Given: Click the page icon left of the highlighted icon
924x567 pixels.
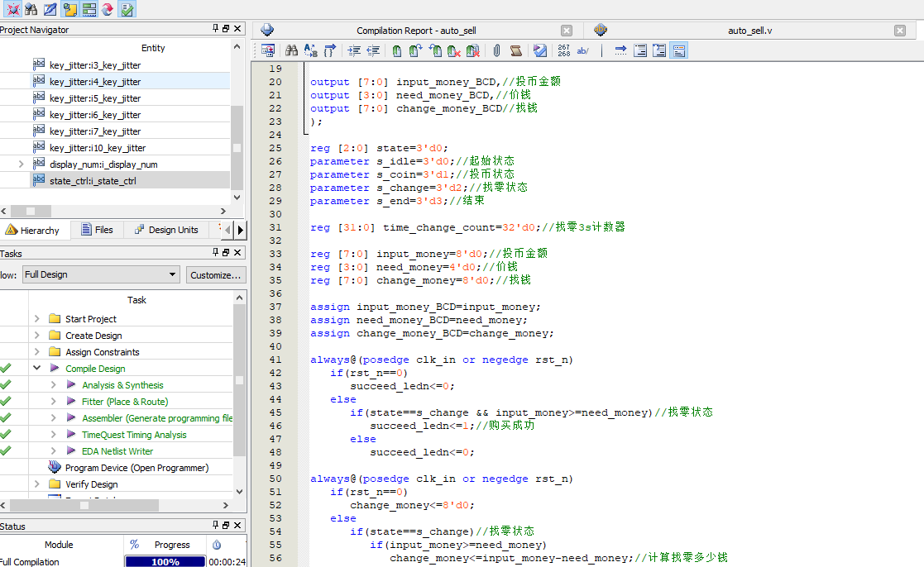Looking at the screenshot, I should [x=659, y=50].
